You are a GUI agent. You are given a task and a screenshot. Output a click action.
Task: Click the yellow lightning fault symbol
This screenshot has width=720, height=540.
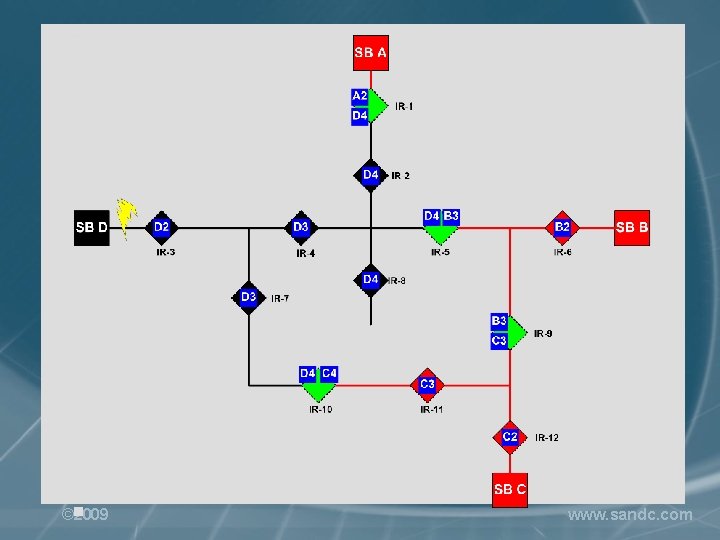[126, 218]
